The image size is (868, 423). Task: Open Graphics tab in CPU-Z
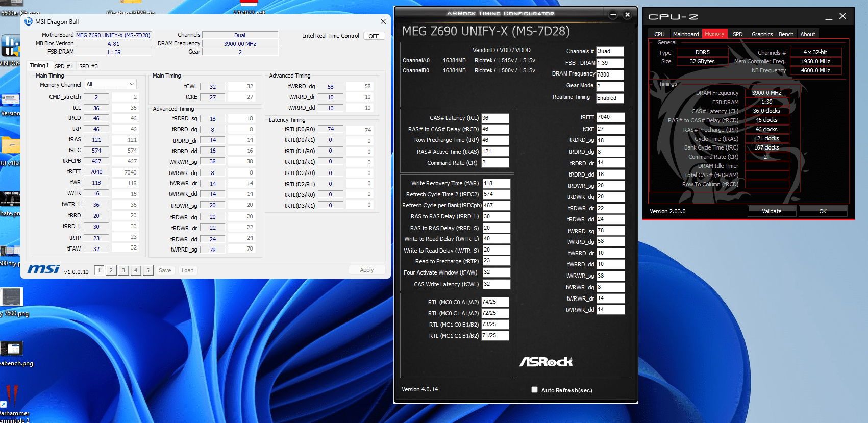click(762, 34)
